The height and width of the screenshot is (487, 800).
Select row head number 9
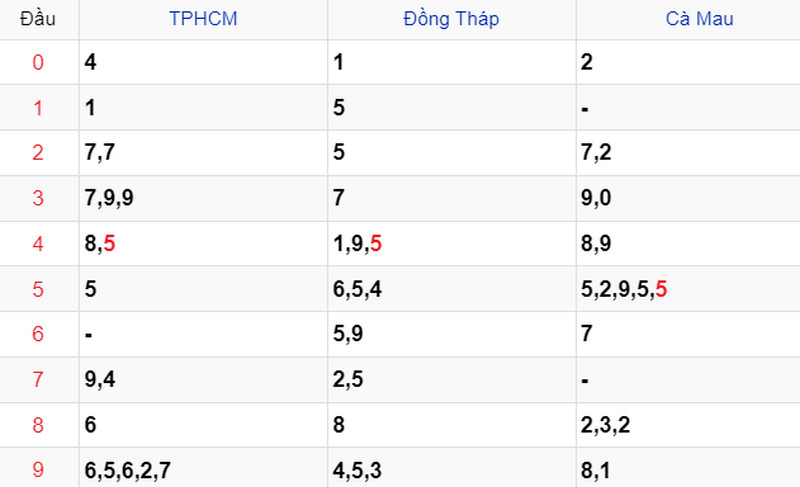click(x=38, y=470)
